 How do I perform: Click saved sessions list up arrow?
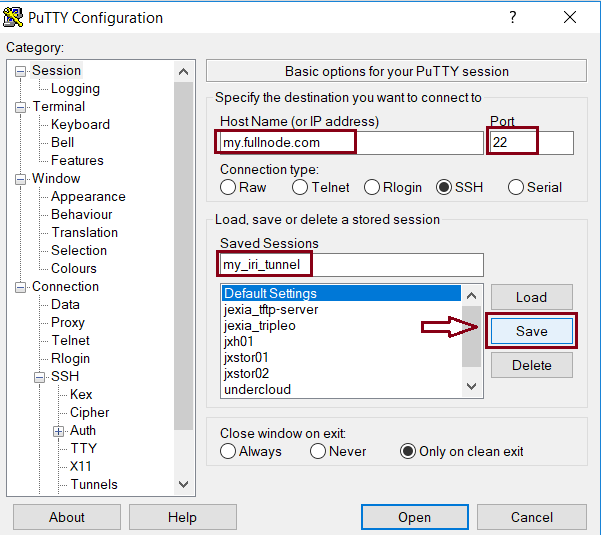471,295
